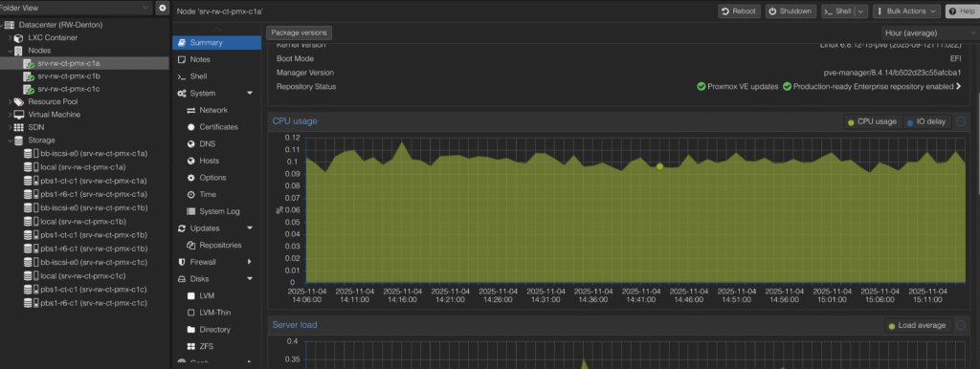
Task: Open the Disks menu item
Action: [217, 279]
